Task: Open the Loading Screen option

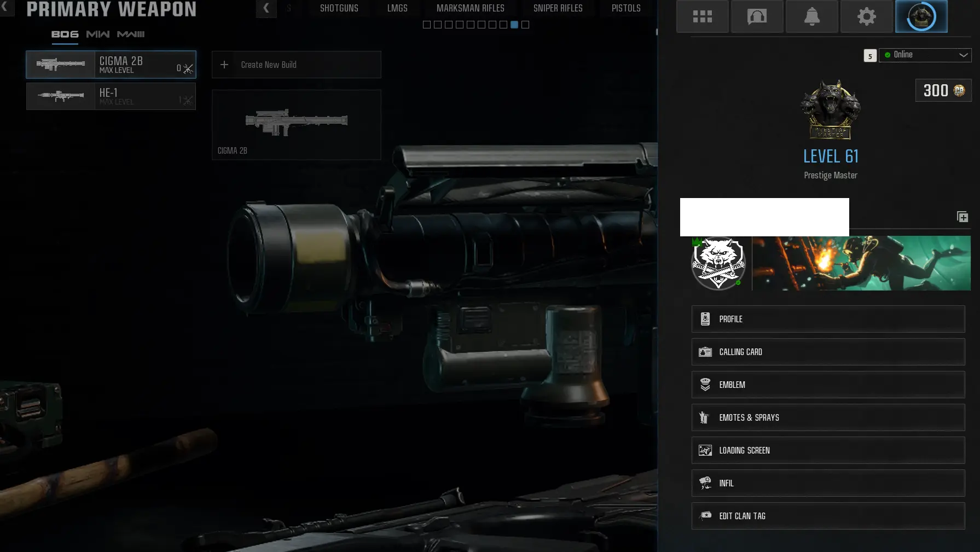Action: pos(828,450)
